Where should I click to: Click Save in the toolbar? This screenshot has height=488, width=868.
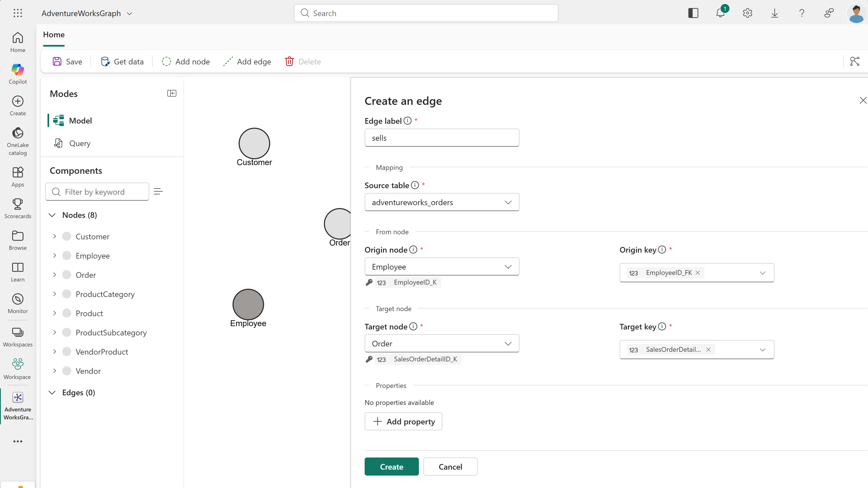click(x=67, y=61)
